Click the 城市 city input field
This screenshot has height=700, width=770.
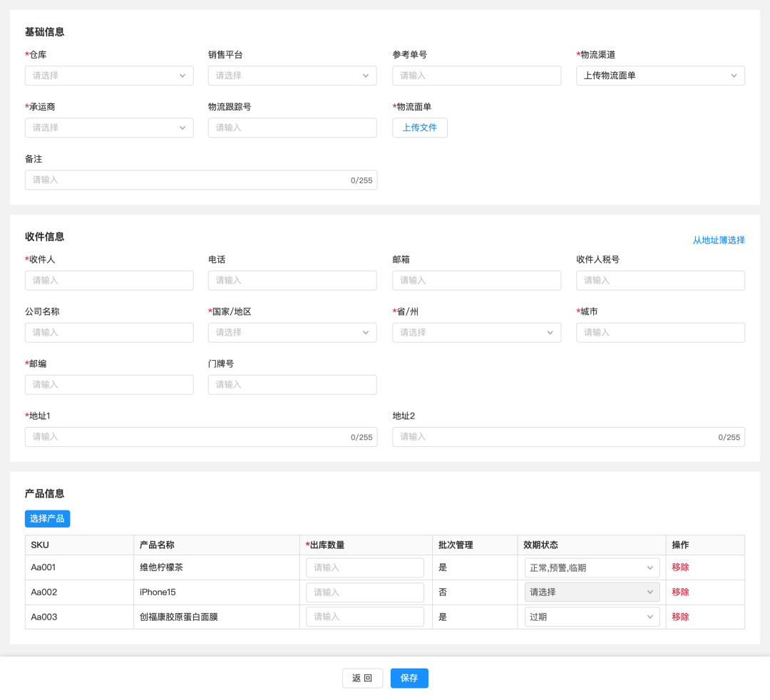coord(660,332)
